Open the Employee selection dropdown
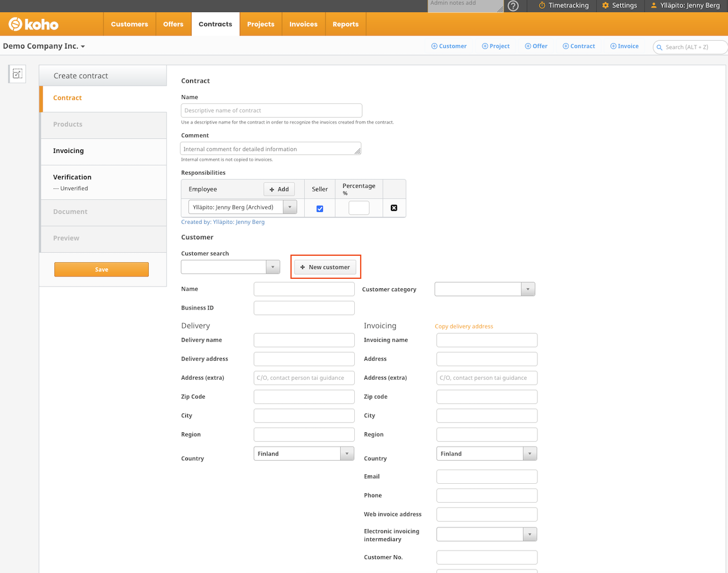The width and height of the screenshot is (728, 573). pyautogui.click(x=243, y=207)
